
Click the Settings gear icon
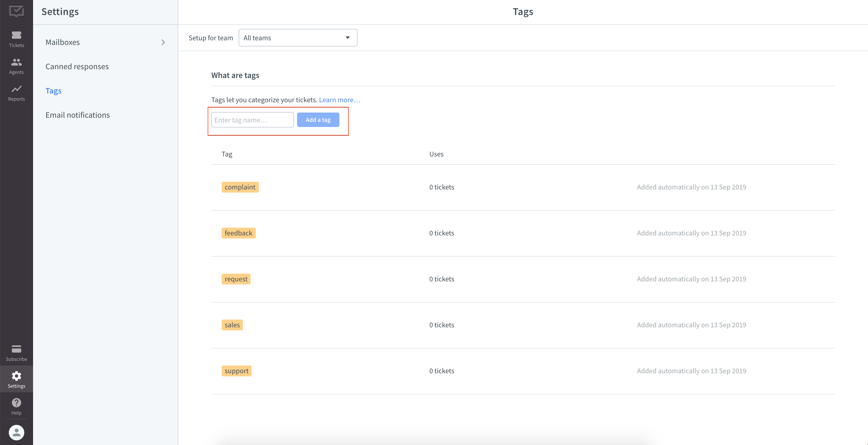point(16,376)
